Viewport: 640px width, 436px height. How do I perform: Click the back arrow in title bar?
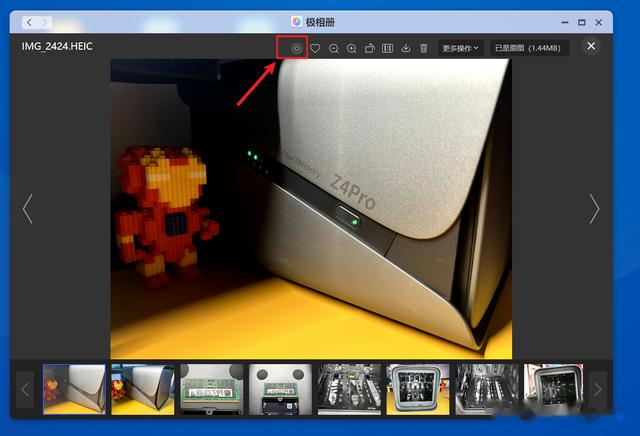coord(29,22)
